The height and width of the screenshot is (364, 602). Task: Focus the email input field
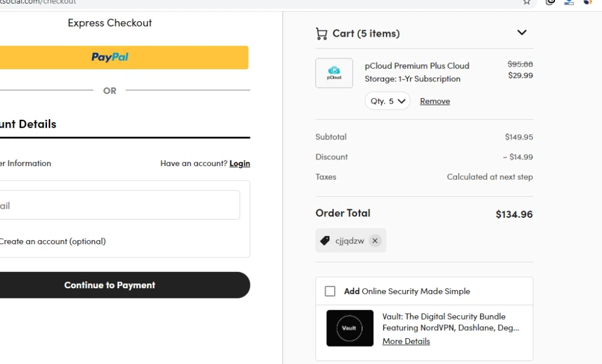pos(119,205)
